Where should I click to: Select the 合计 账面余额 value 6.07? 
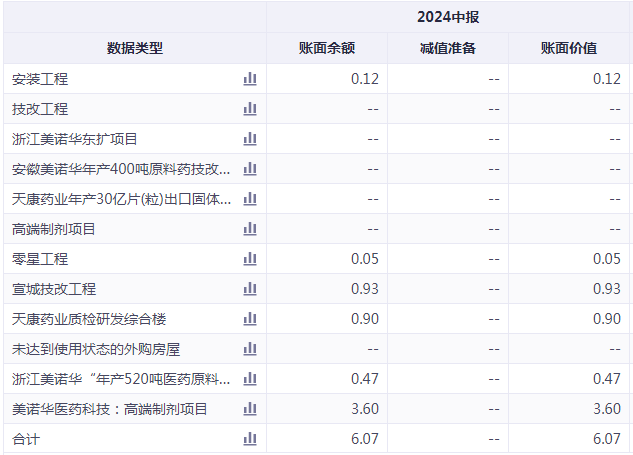[x=365, y=439]
